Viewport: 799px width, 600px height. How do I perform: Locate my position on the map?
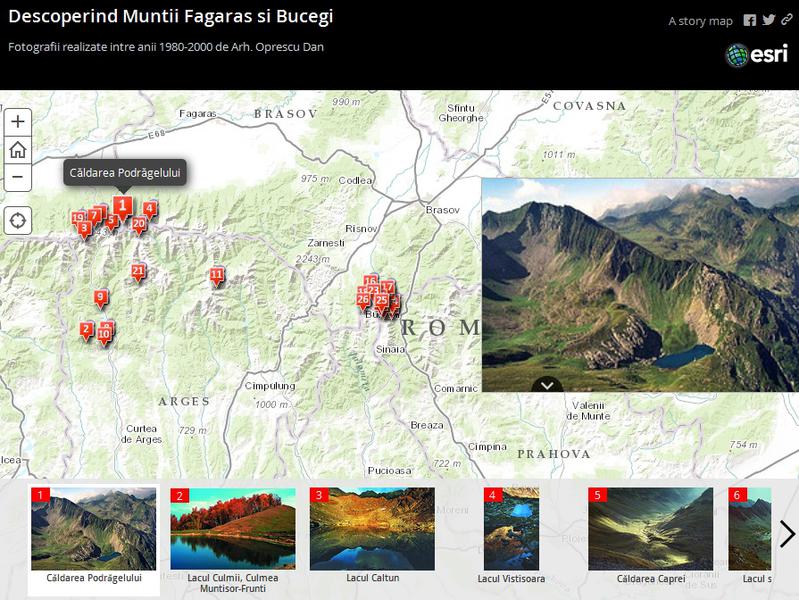[18, 221]
